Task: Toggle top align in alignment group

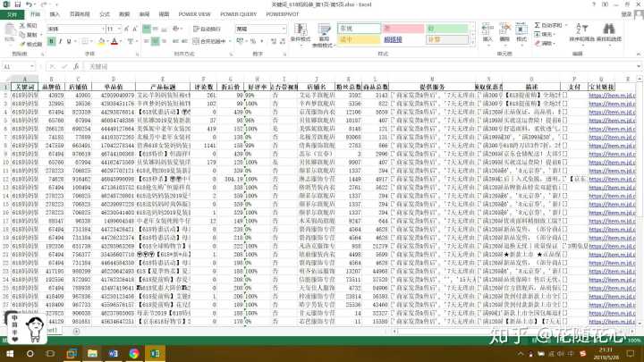Action: (147, 29)
